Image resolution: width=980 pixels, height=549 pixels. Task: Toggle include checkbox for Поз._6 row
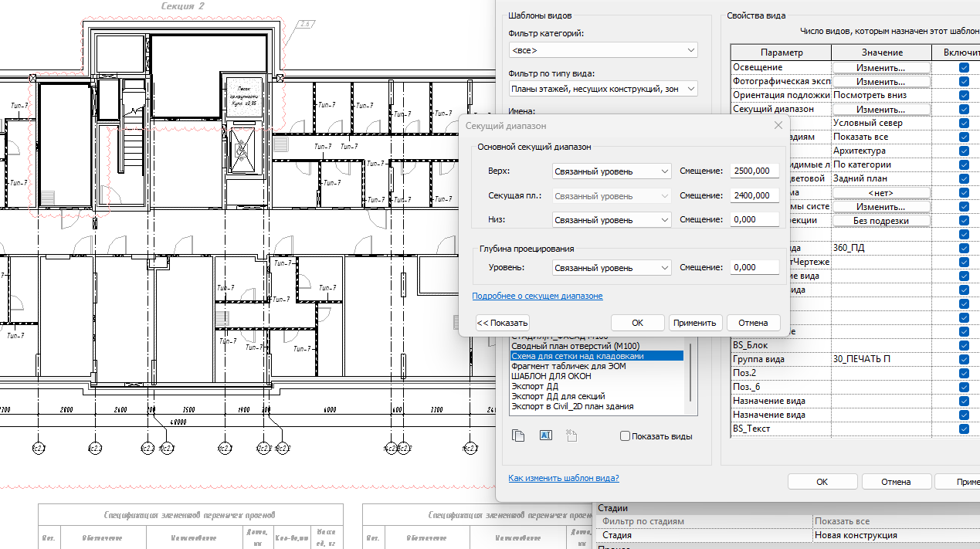coord(964,387)
